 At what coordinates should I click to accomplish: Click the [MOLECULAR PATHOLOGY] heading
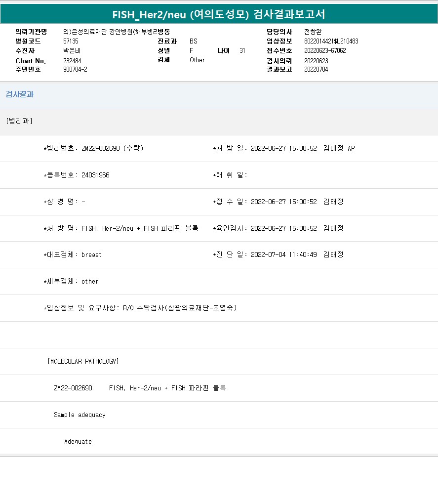click(x=83, y=362)
